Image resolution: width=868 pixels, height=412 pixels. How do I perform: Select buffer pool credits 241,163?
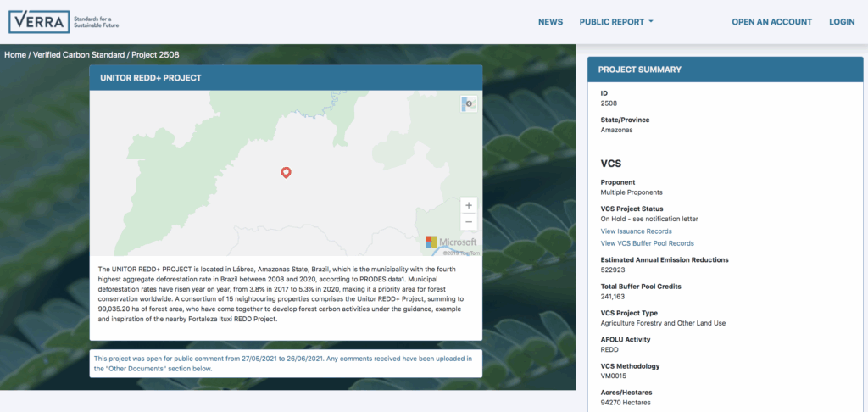(x=614, y=298)
